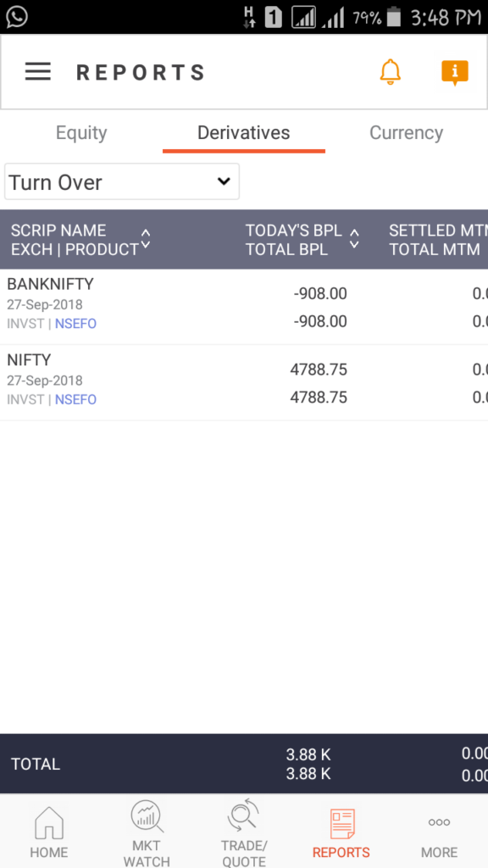Open the orange info message icon
The image size is (488, 868).
[x=455, y=73]
